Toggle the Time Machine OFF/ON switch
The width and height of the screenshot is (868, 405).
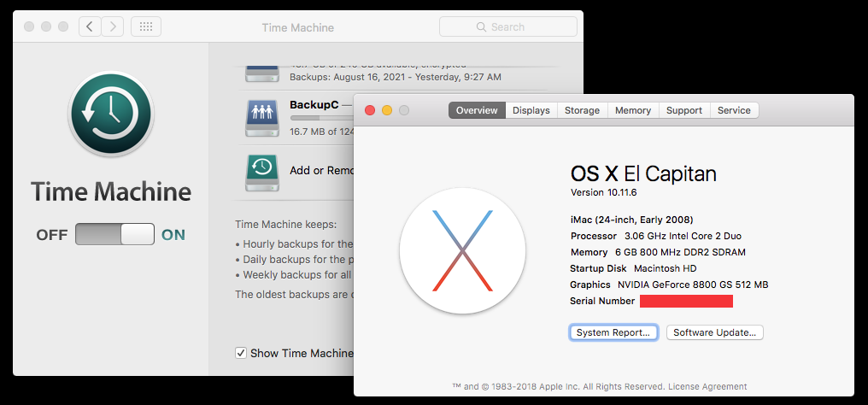point(114,235)
